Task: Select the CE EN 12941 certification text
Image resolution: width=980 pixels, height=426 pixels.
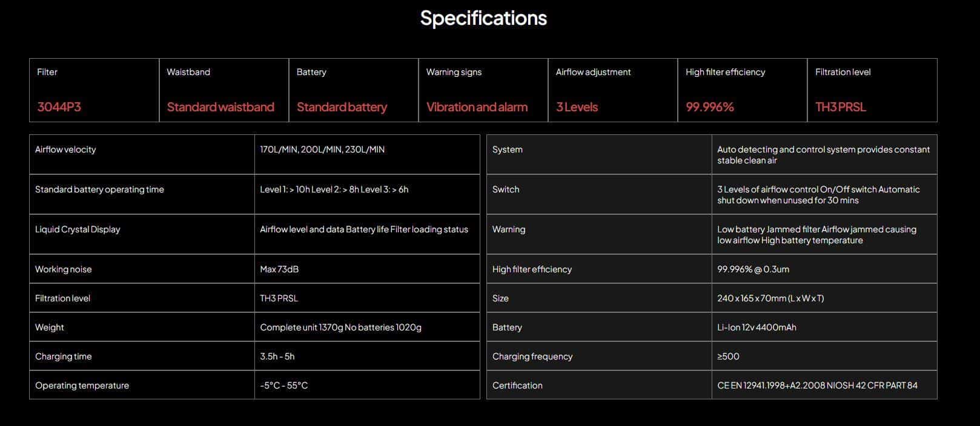Action: (x=817, y=385)
